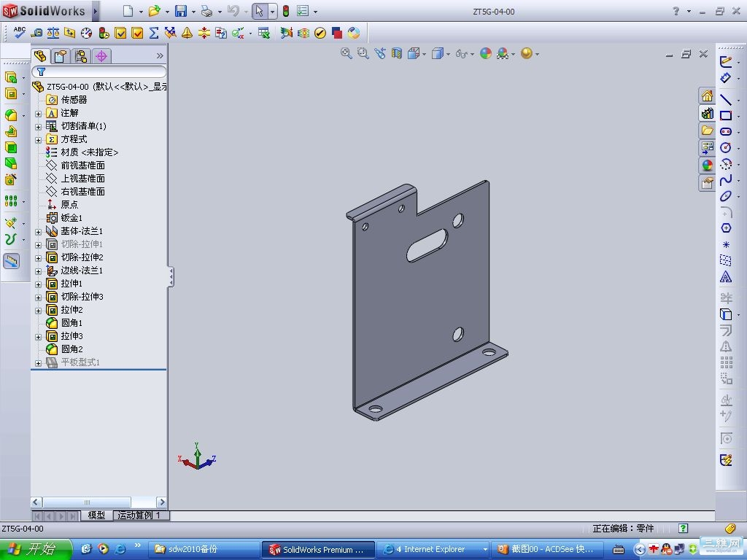Viewport: 747px width, 560px height.
Task: Switch to the ConfigurationManager tab
Action: click(81, 57)
